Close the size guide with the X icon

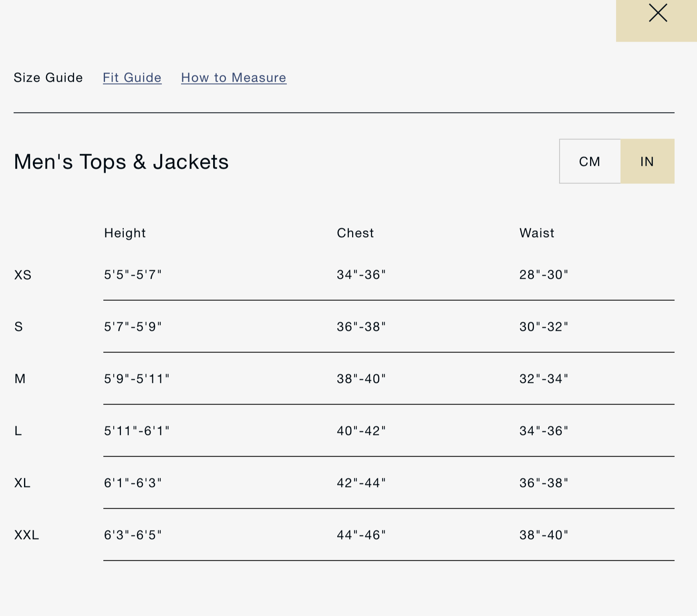point(658,13)
